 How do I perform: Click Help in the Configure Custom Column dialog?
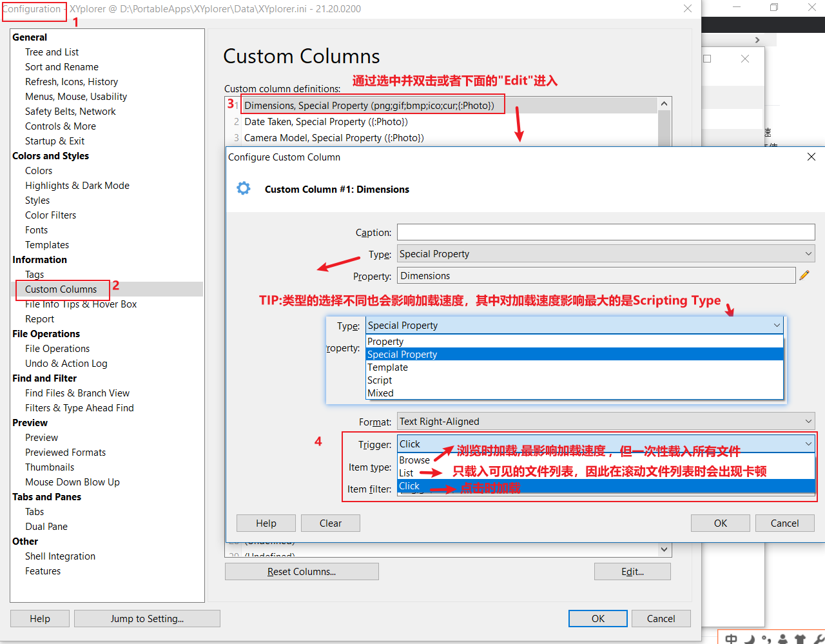[x=266, y=523]
